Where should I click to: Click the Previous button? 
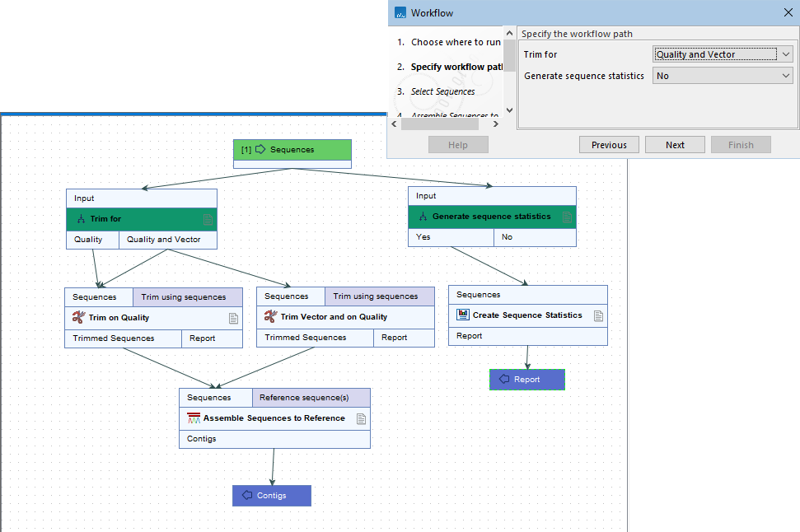pos(608,143)
